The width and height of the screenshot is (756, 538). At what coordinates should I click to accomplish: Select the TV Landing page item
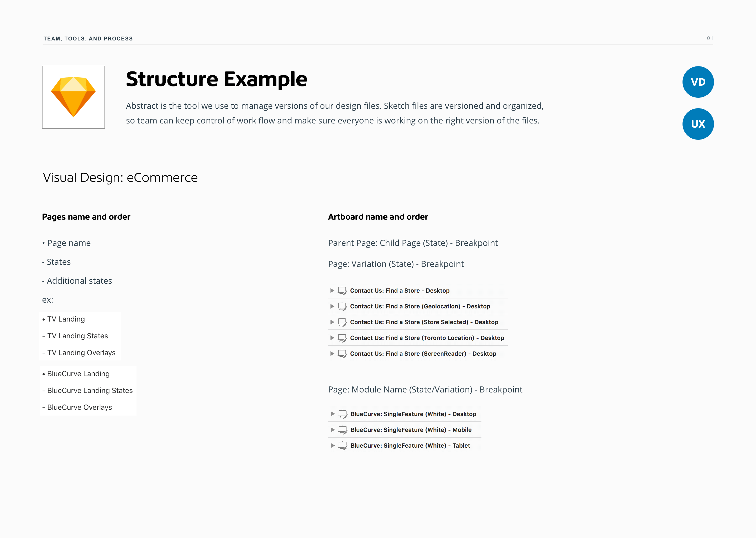[x=66, y=319]
